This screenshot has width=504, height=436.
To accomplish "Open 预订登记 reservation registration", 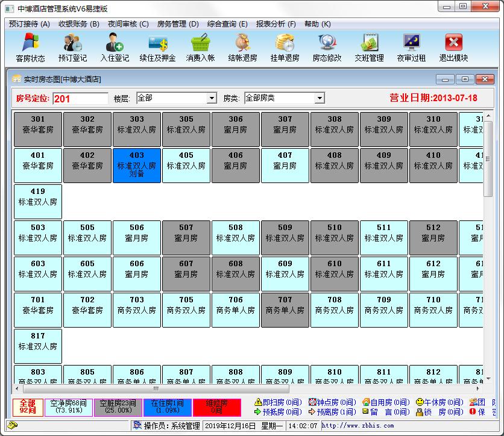I will point(72,47).
